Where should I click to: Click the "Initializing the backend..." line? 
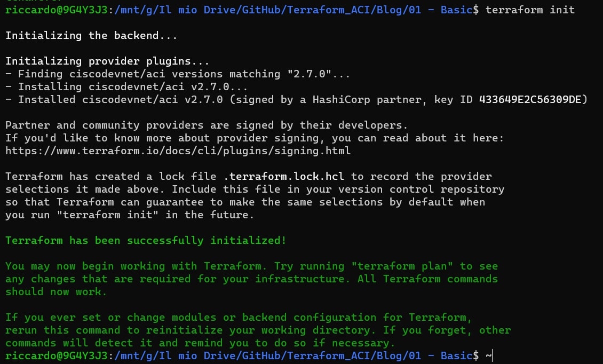click(x=91, y=36)
